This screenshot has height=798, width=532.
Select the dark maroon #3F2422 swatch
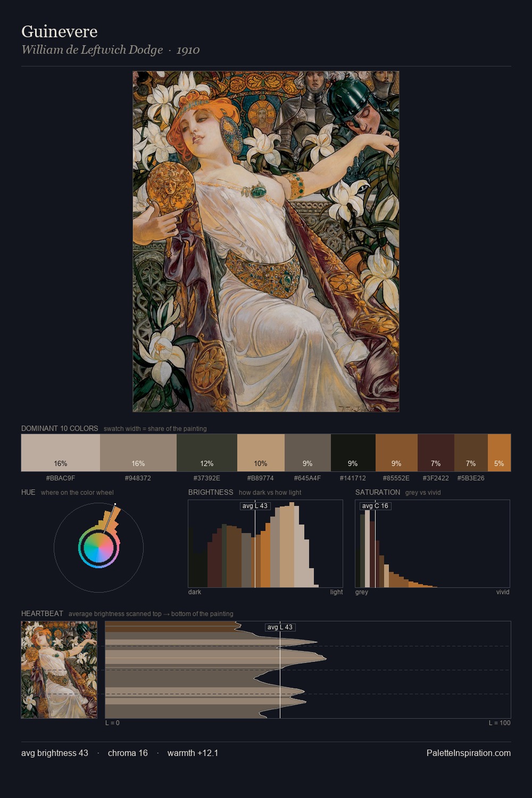point(436,453)
